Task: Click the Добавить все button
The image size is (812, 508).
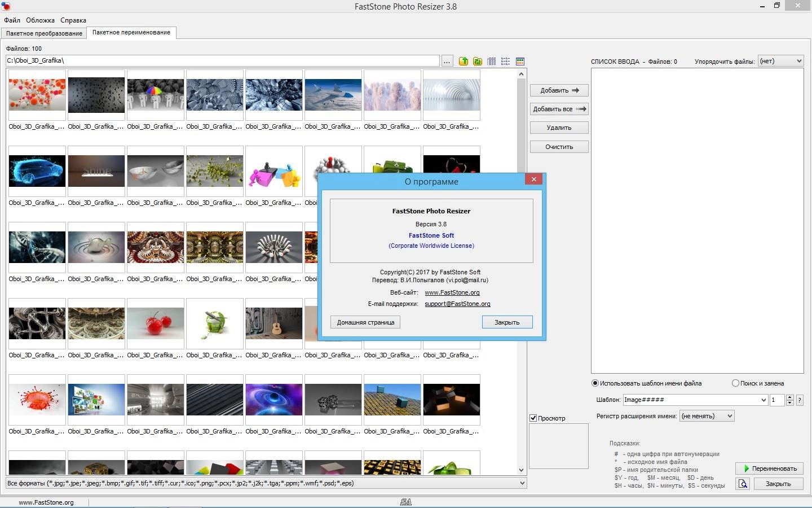Action: point(559,109)
